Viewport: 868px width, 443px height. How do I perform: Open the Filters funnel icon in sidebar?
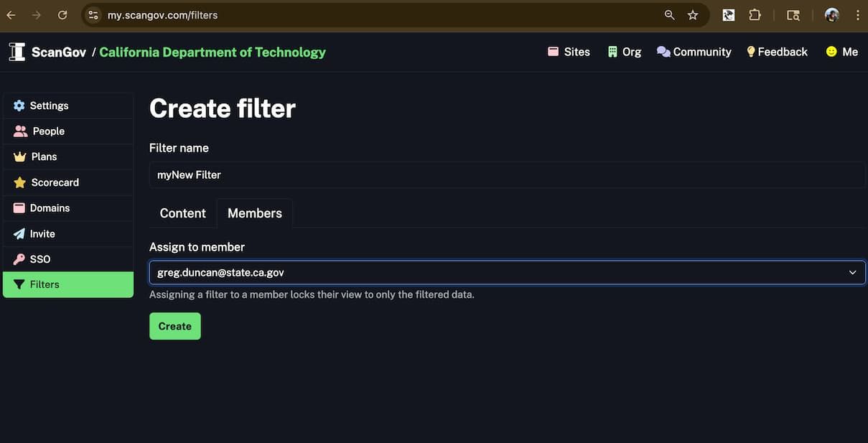[19, 284]
